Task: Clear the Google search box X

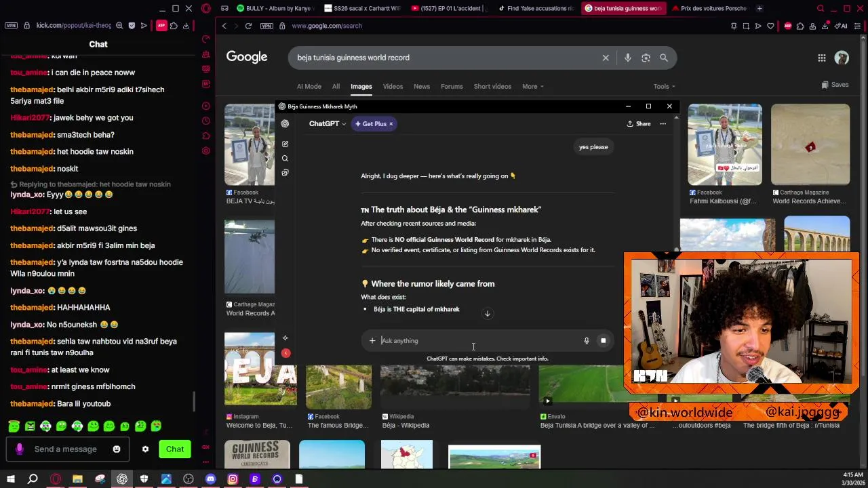Action: click(x=606, y=58)
